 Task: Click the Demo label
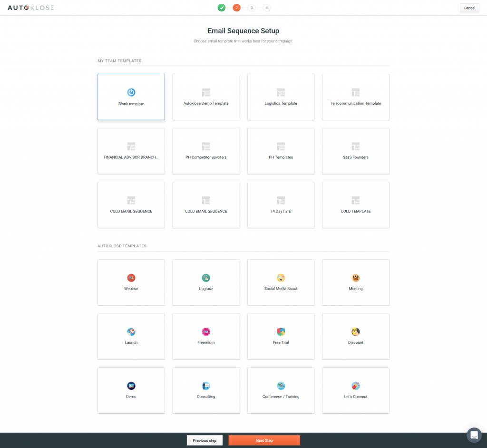[x=131, y=397]
